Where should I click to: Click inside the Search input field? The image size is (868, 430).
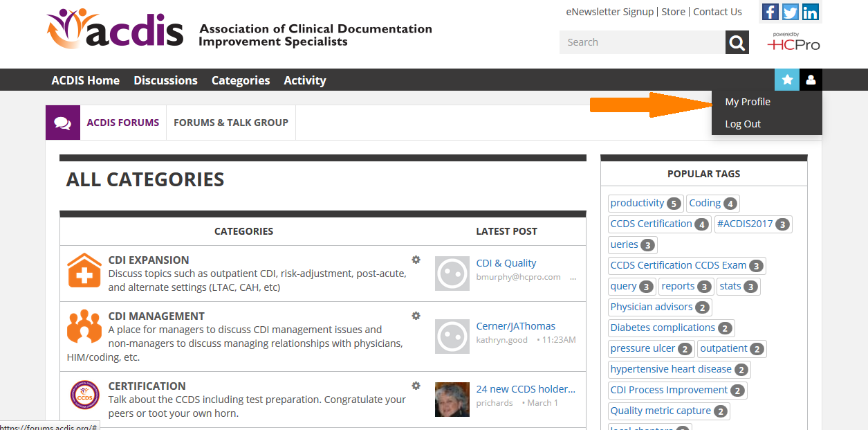[x=636, y=42]
